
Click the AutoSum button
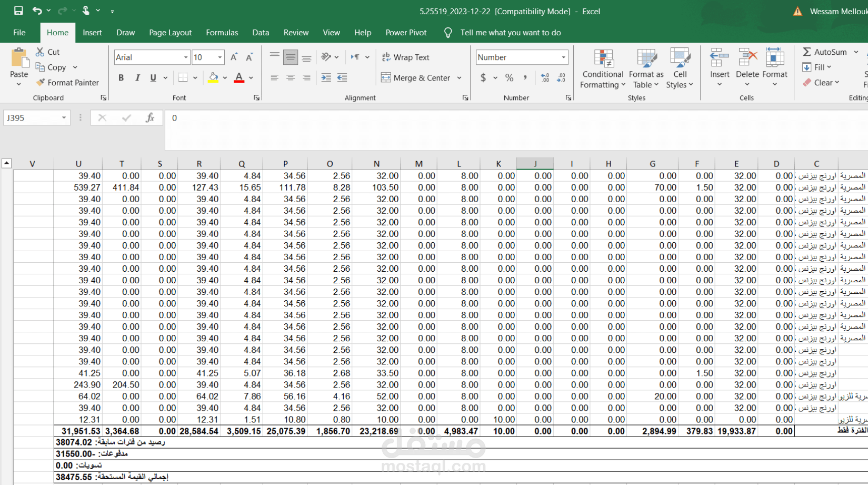(x=824, y=52)
